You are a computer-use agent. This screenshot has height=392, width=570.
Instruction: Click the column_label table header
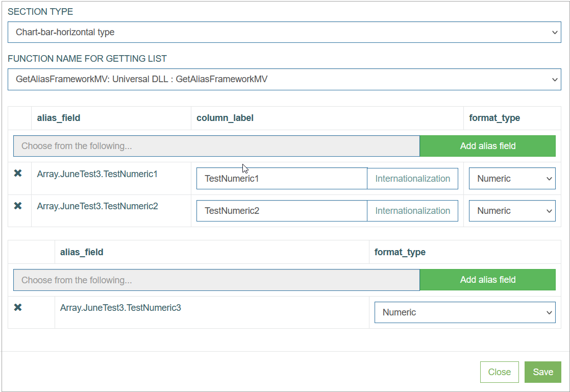225,118
